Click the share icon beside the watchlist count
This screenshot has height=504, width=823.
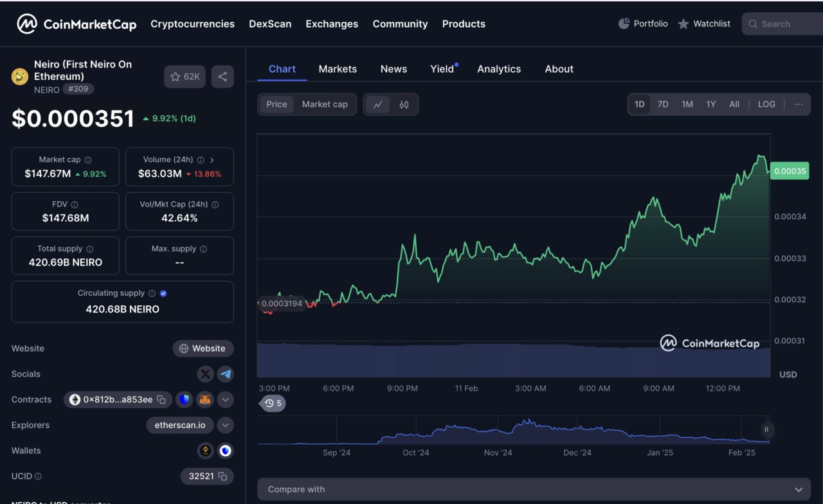pyautogui.click(x=222, y=76)
